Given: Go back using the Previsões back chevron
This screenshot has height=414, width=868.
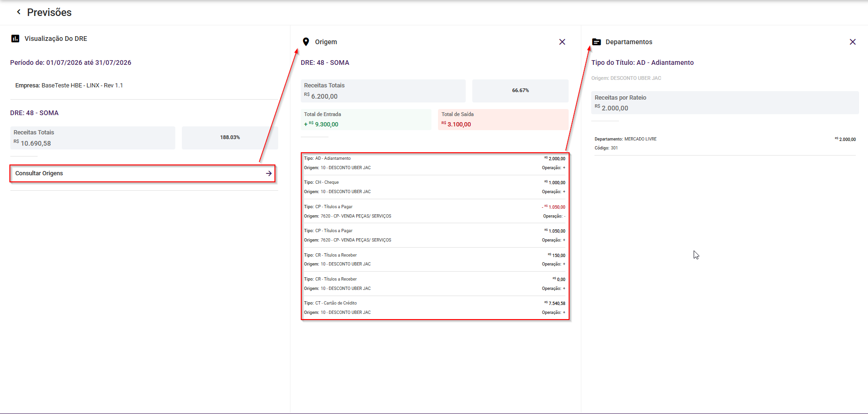Looking at the screenshot, I should click(x=19, y=12).
